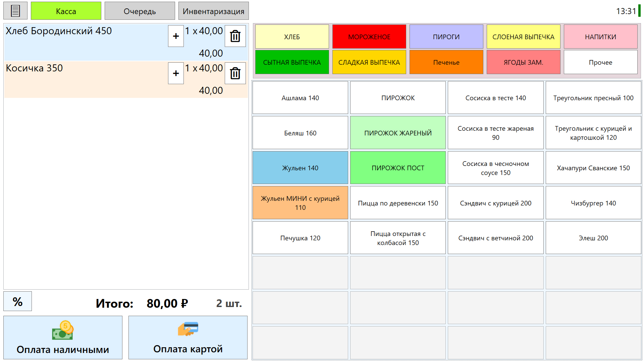Add Жульен 140 to the order

point(300,168)
